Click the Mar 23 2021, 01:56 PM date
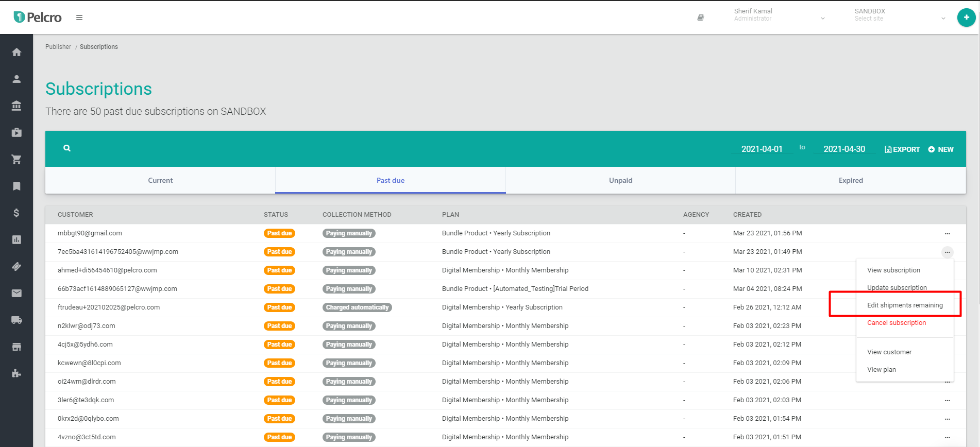The width and height of the screenshot is (980, 447). 768,233
